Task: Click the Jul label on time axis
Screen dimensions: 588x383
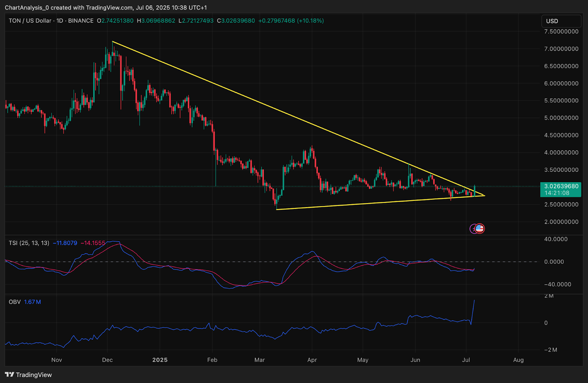Action: pos(466,360)
